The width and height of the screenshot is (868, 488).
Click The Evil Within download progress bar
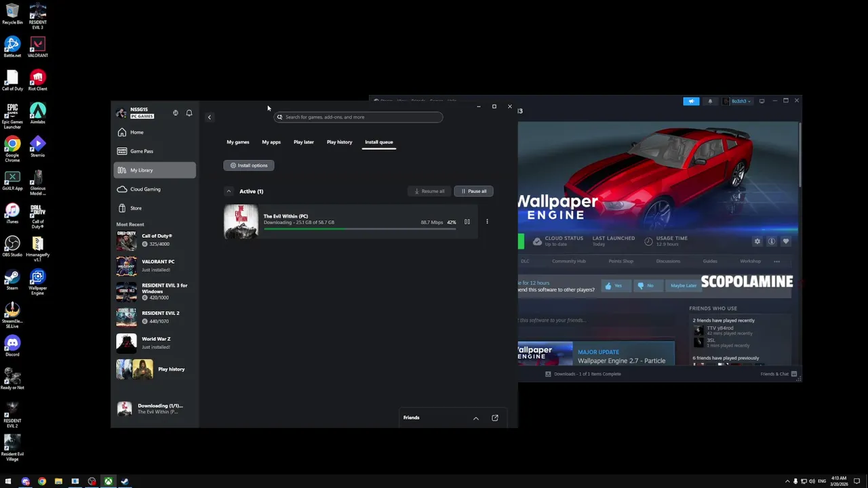tap(359, 229)
